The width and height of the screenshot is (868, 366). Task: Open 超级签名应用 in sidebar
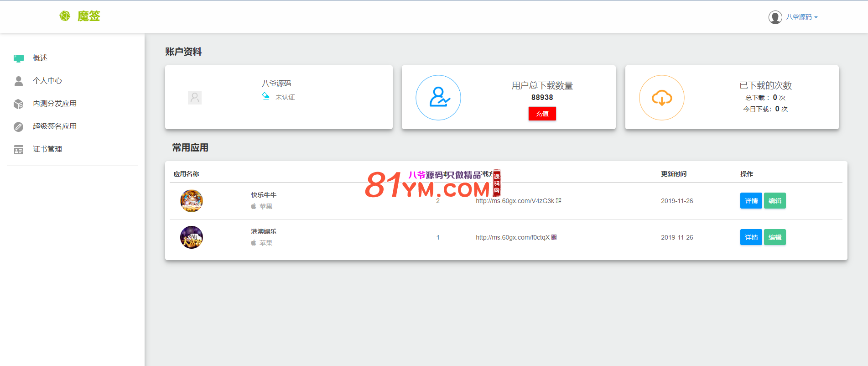[54, 126]
